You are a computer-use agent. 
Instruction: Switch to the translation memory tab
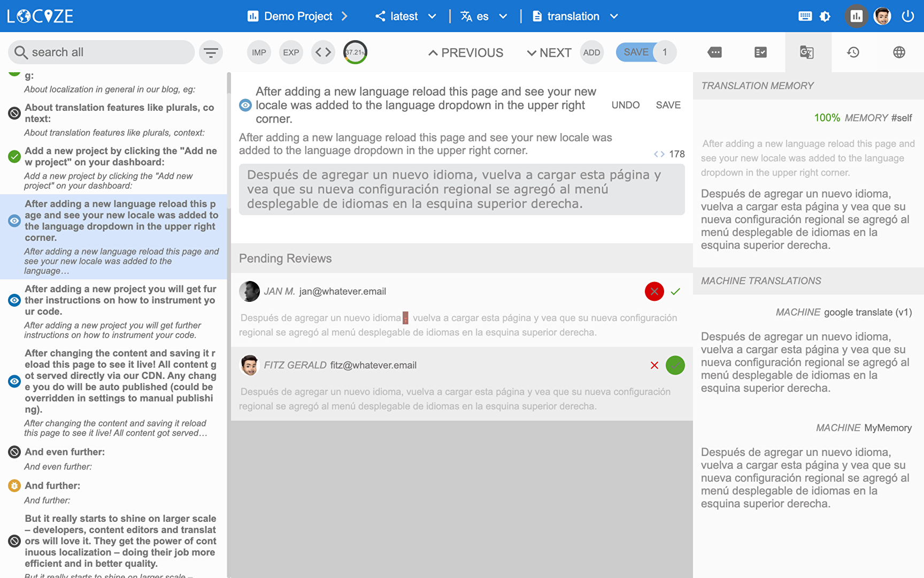[807, 52]
